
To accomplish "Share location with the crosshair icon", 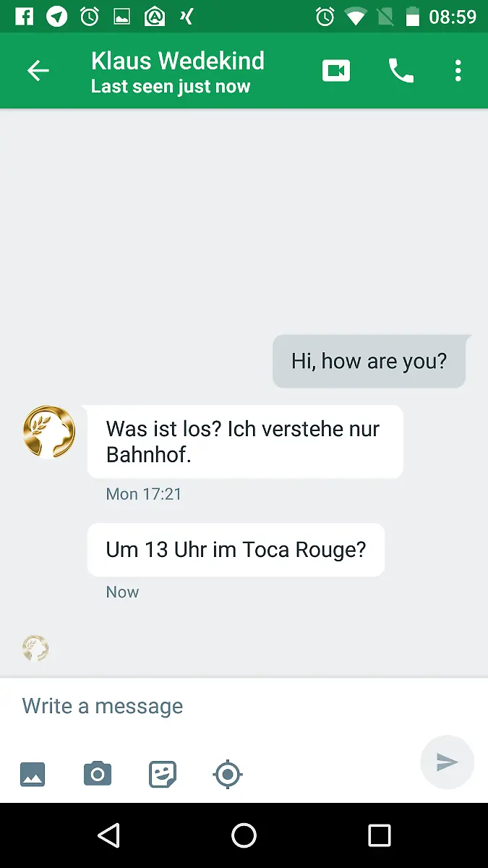I will (228, 775).
